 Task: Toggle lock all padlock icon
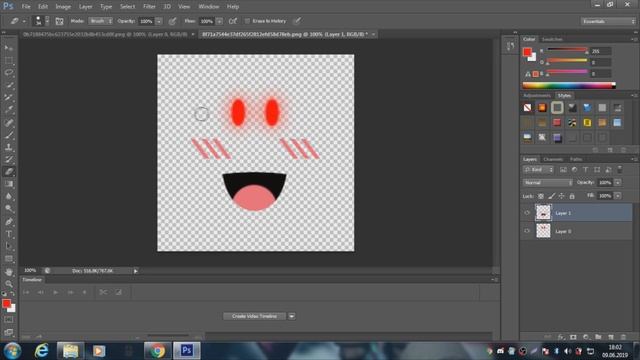[572, 196]
